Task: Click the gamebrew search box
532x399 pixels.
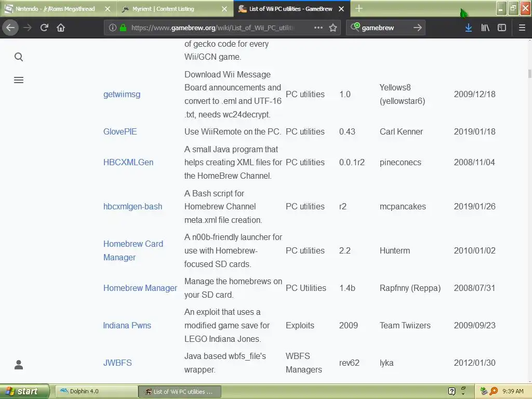Action: [385, 28]
